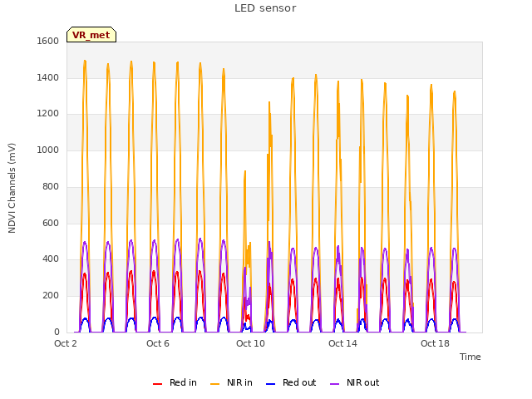The width and height of the screenshot is (532, 399).
Task: Click the low NIR in peak before Oct 10
Action: pyautogui.click(x=245, y=171)
